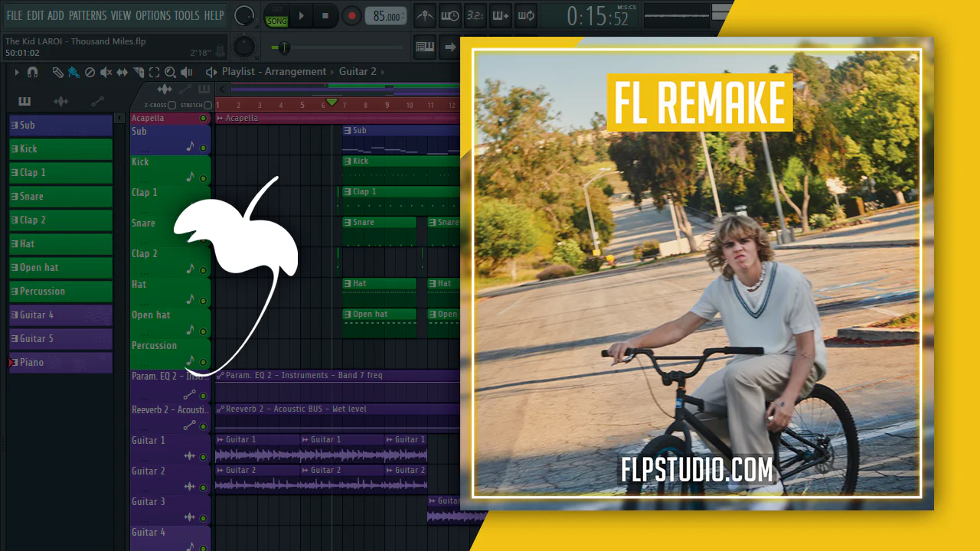This screenshot has width=980, height=551.
Task: Mute the Acapella track
Action: point(203,119)
